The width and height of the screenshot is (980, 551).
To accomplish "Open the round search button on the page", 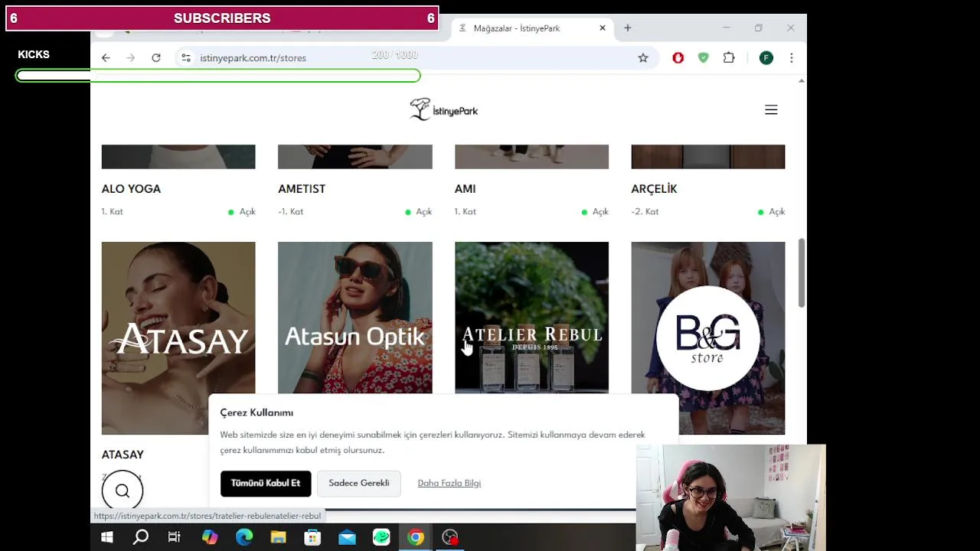I will click(x=122, y=491).
